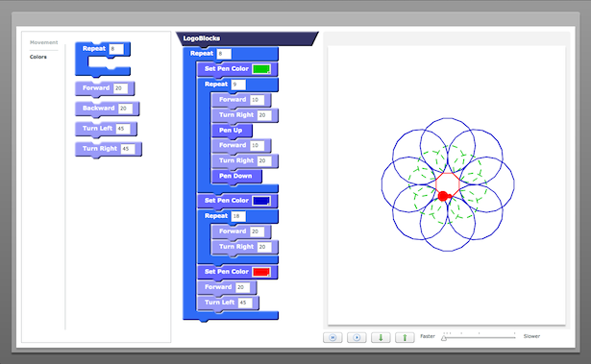Click the palette Forward 20 value field
This screenshot has width=591, height=364.
(121, 88)
